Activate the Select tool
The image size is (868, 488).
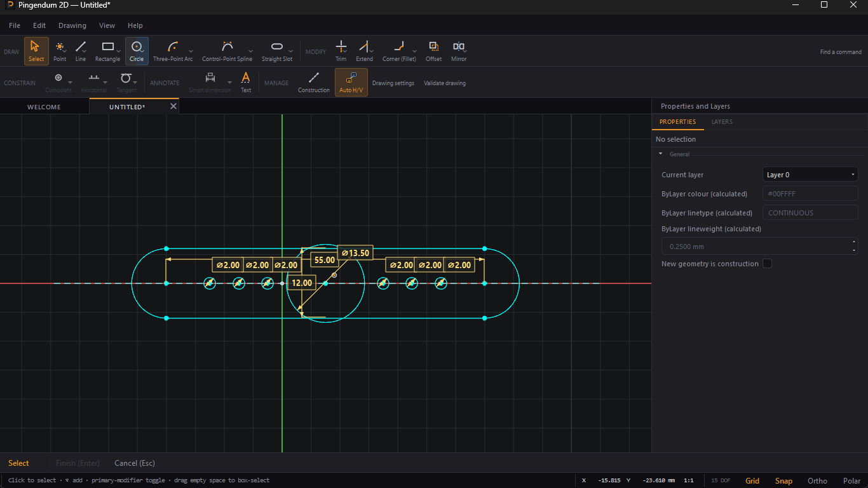pos(36,51)
